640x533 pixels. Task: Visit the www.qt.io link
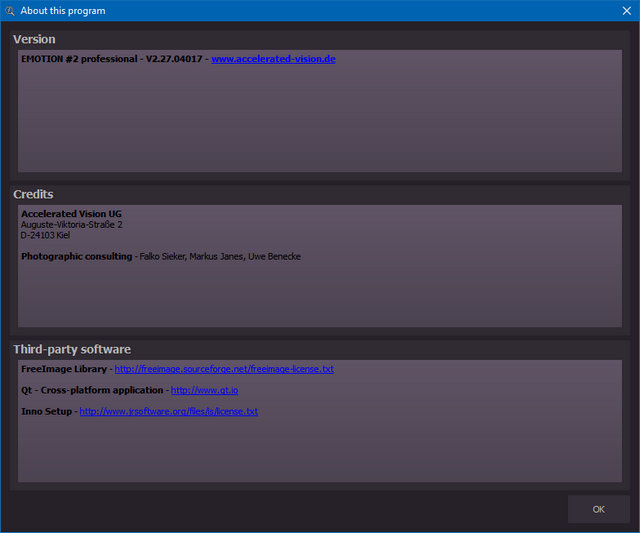pos(204,390)
